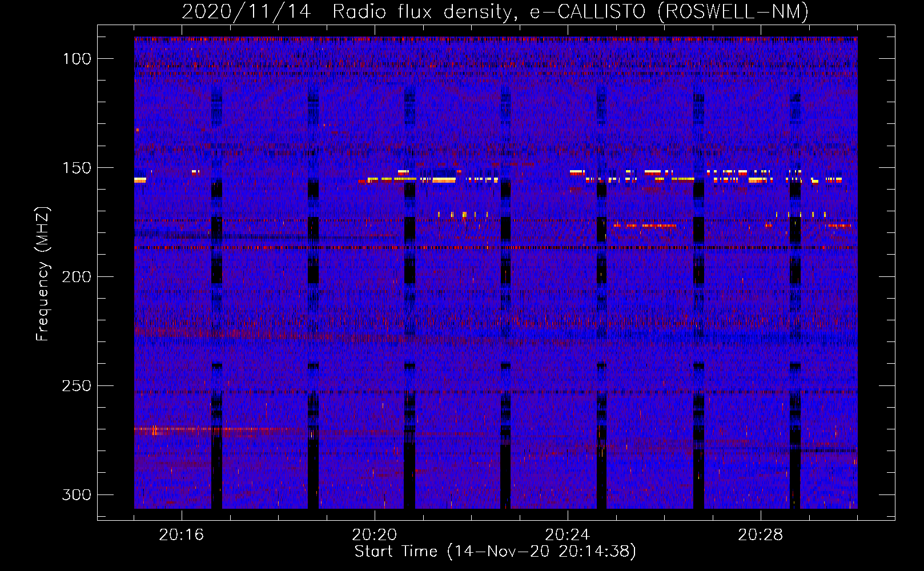This screenshot has height=571, width=924.
Task: Select the '200' frequency axis label
Action: click(77, 277)
